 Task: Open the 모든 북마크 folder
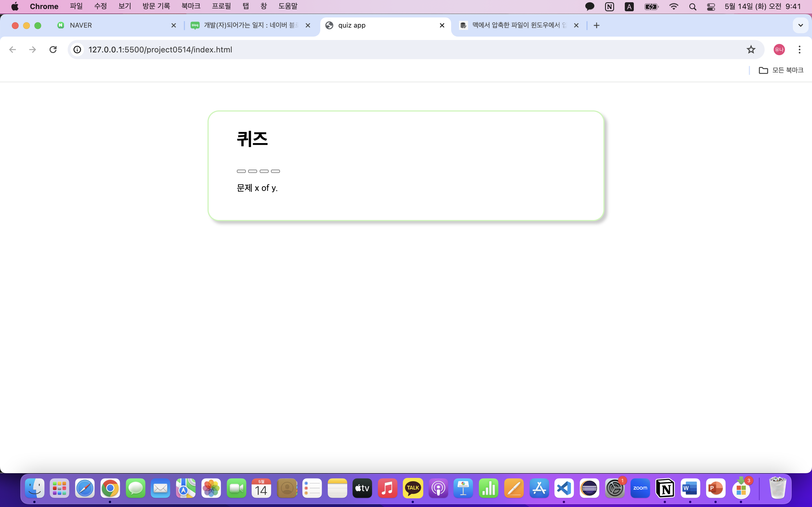781,70
